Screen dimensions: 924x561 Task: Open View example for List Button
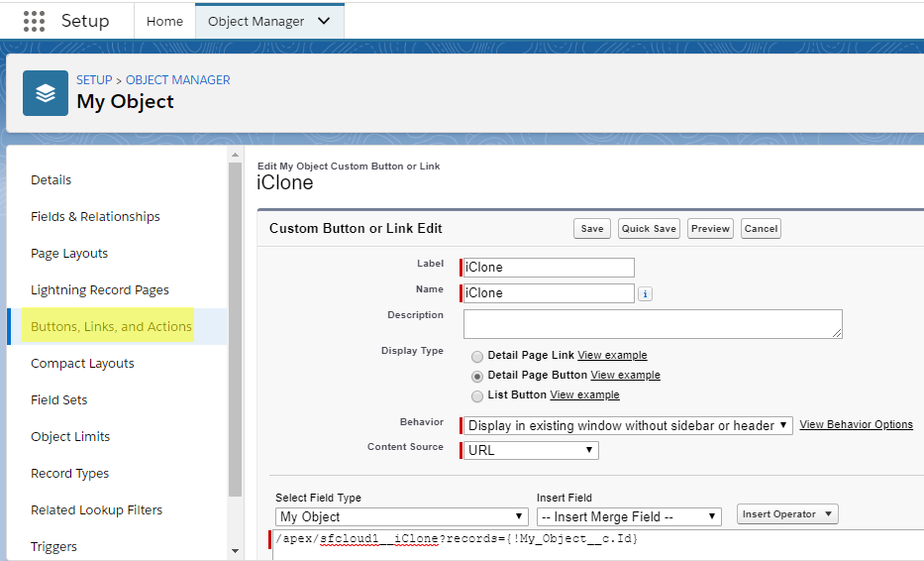click(584, 394)
